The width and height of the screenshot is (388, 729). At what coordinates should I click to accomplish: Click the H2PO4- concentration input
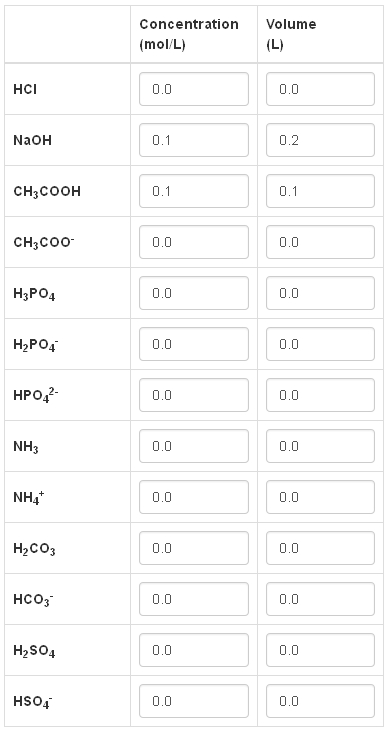tap(194, 344)
